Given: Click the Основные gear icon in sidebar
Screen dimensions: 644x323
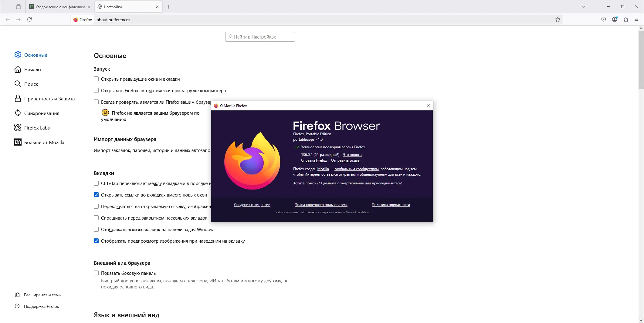Looking at the screenshot, I should [x=18, y=55].
